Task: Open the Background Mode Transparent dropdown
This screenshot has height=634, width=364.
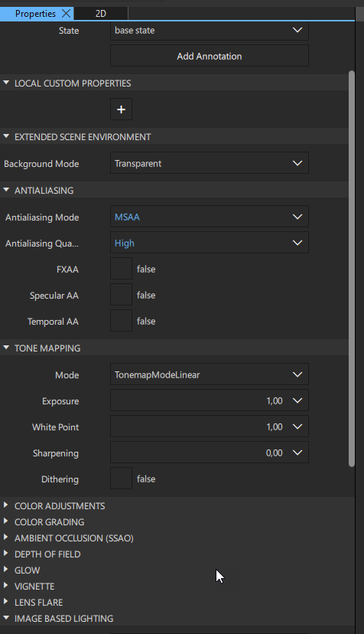Action: (x=210, y=163)
